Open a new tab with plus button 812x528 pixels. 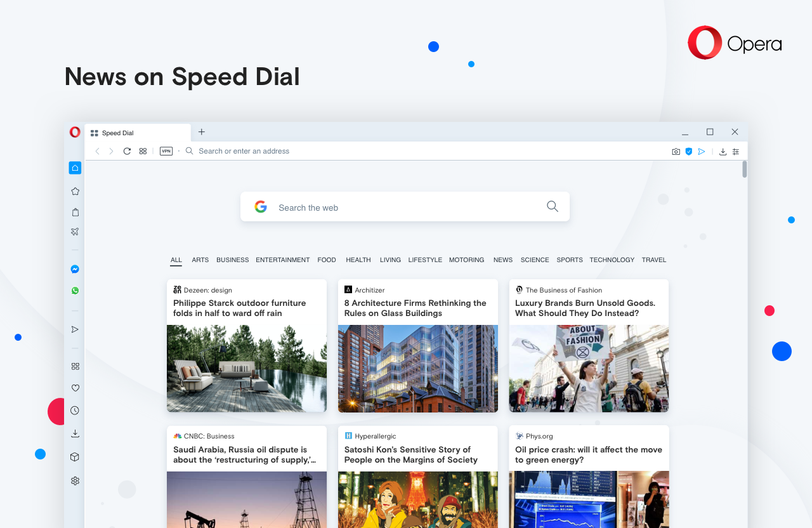pos(202,132)
